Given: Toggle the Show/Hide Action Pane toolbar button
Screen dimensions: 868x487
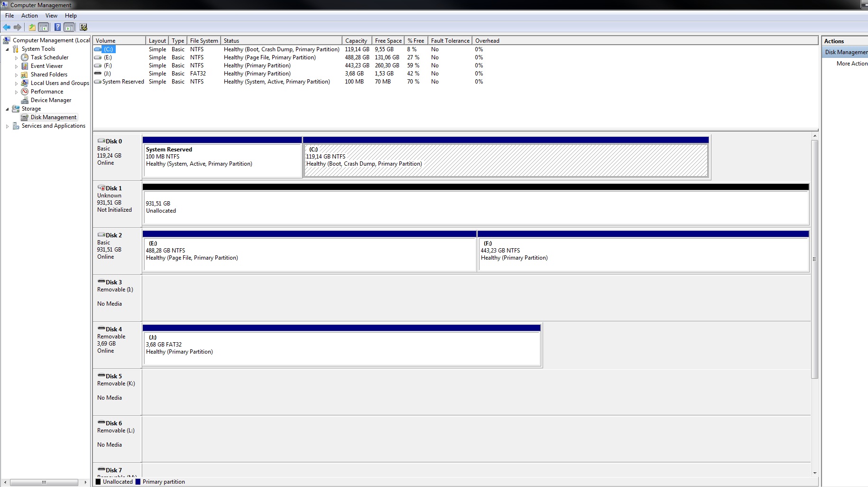Looking at the screenshot, I should tap(69, 27).
